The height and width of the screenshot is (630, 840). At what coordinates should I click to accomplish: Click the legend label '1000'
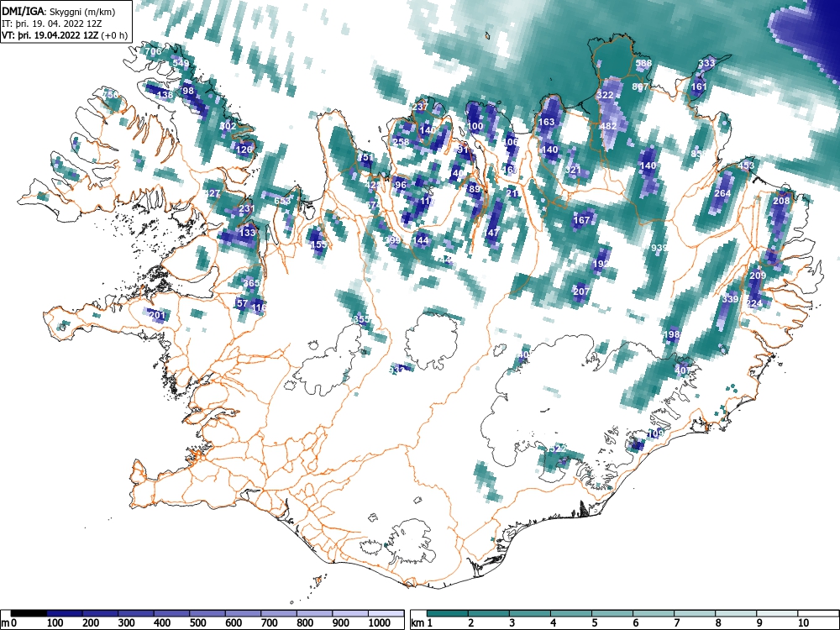pyautogui.click(x=380, y=623)
